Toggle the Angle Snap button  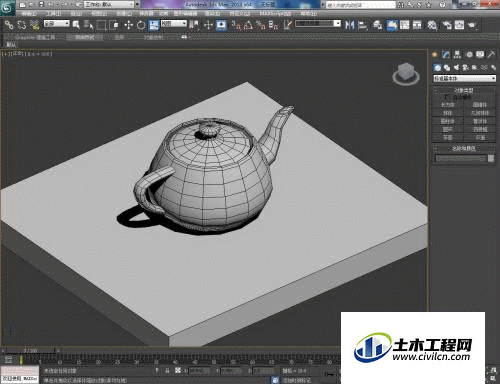(x=248, y=25)
